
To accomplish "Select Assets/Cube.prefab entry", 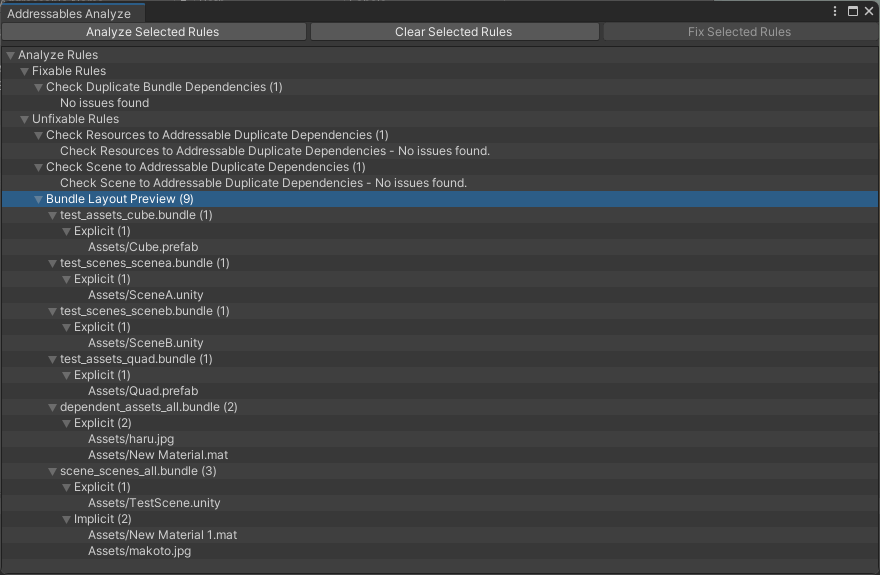I will coord(440,247).
